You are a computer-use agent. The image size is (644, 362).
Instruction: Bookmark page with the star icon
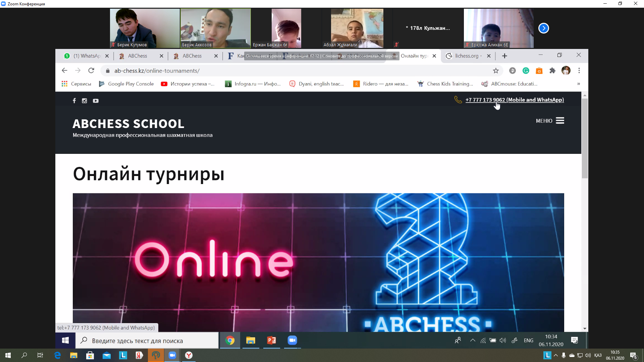(496, 71)
